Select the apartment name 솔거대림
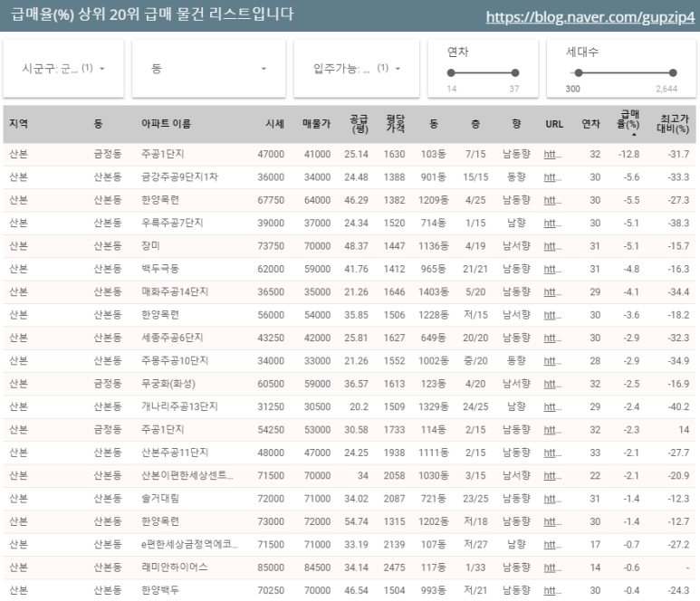Image resolution: width=700 pixels, height=601 pixels. coord(159,498)
